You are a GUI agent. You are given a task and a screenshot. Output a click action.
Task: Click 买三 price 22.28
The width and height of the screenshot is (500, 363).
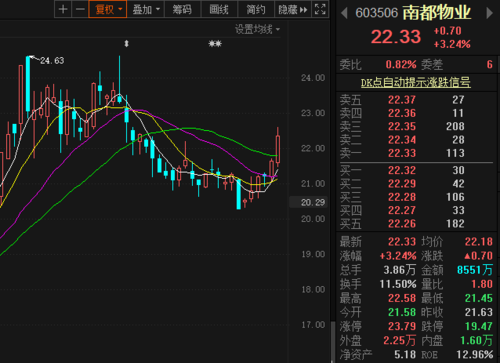point(402,197)
